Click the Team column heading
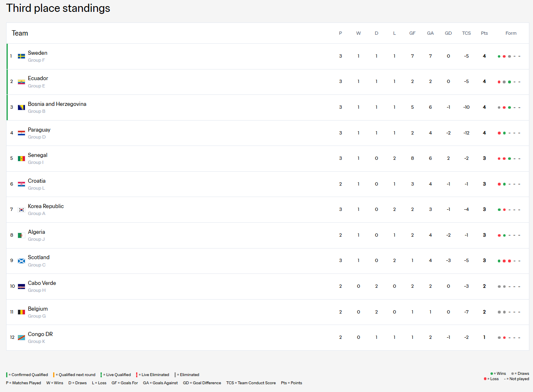Screen dimensions: 533x392 click(20, 33)
